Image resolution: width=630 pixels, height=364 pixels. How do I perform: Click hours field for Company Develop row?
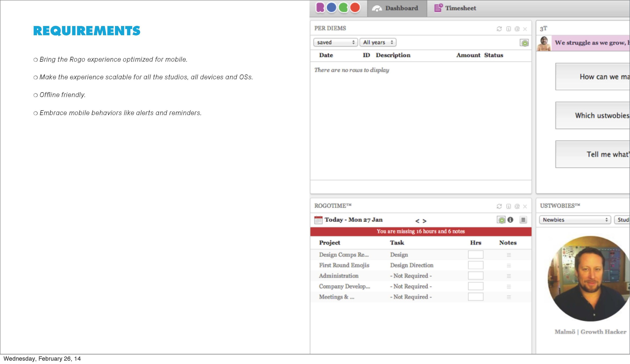(x=476, y=286)
